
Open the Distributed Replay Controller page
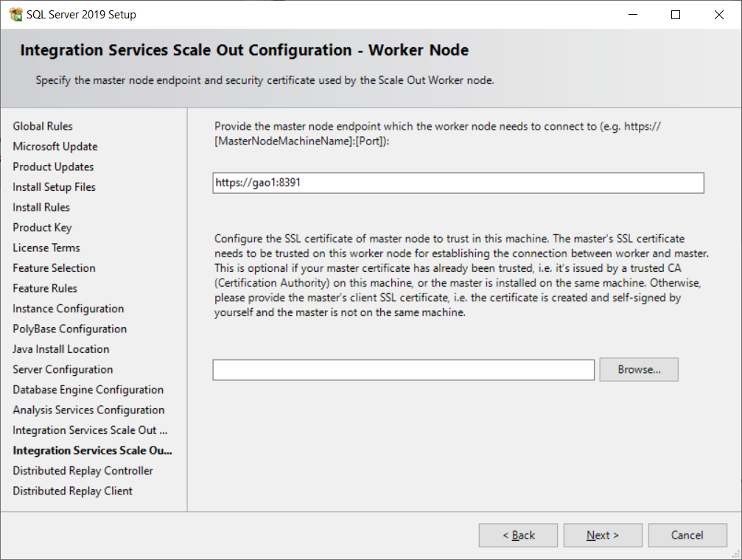82,470
